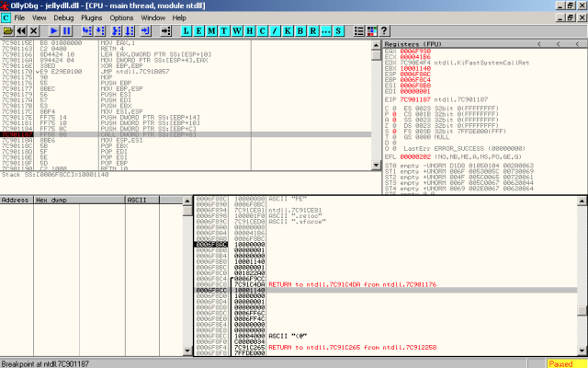Open the Options menu
This screenshot has width=588, height=368.
coord(123,17)
